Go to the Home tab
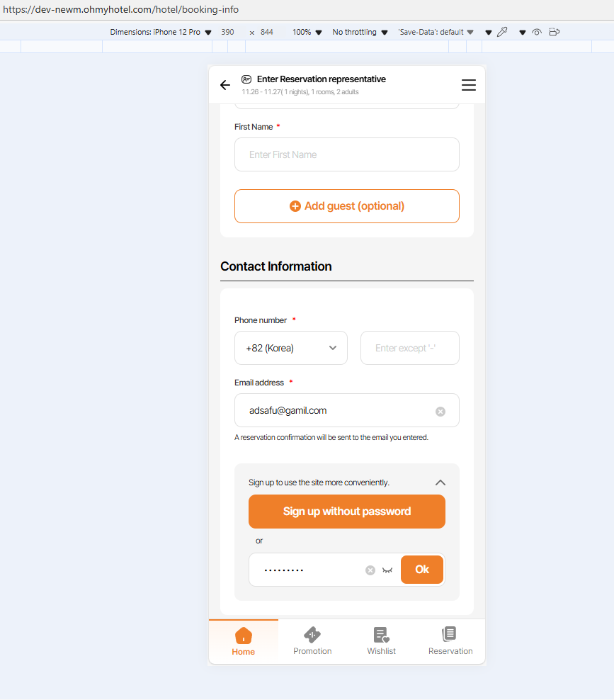The height and width of the screenshot is (700, 614). [x=243, y=640]
